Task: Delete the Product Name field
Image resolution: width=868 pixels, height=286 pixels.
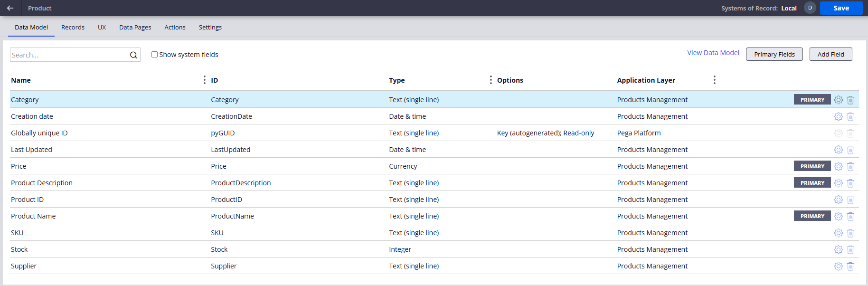Action: (850, 216)
